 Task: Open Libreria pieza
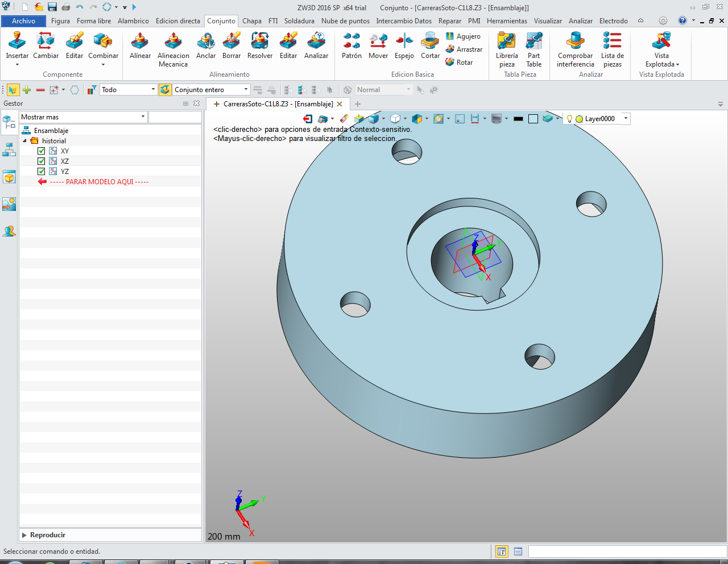coord(507,50)
